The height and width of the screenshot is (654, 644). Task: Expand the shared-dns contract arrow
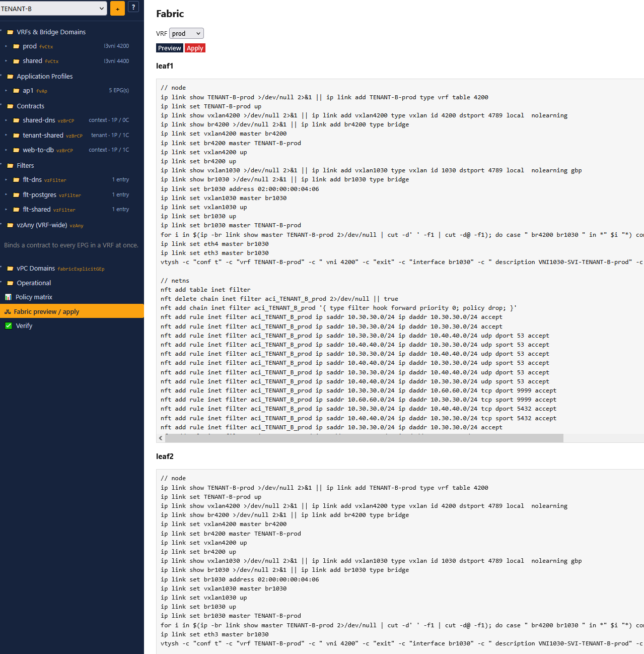click(x=6, y=120)
